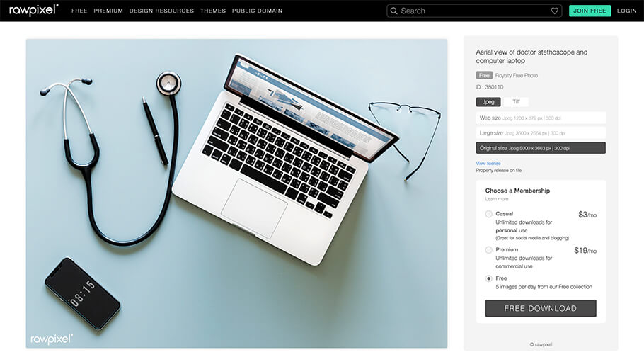Open the DESIGN RESOURCES menu item
This screenshot has width=644, height=362.
pos(161,11)
